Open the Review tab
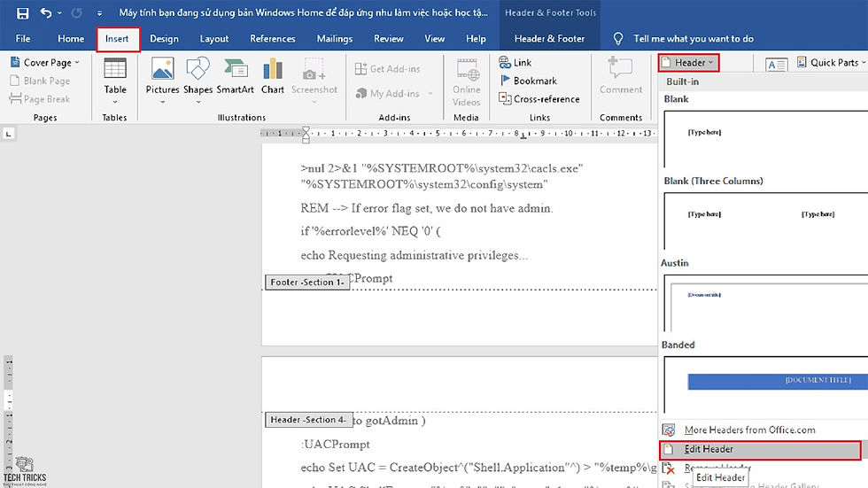Image resolution: width=868 pixels, height=488 pixels. 388,39
